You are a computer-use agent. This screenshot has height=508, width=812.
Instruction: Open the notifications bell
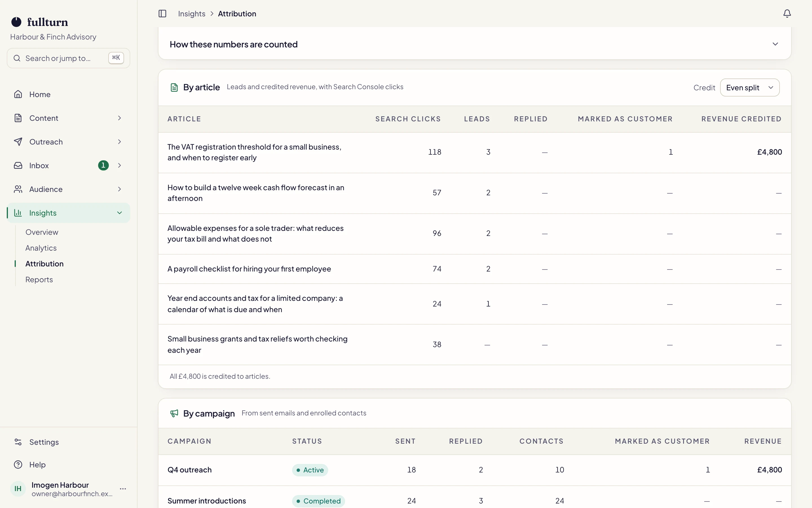787,14
